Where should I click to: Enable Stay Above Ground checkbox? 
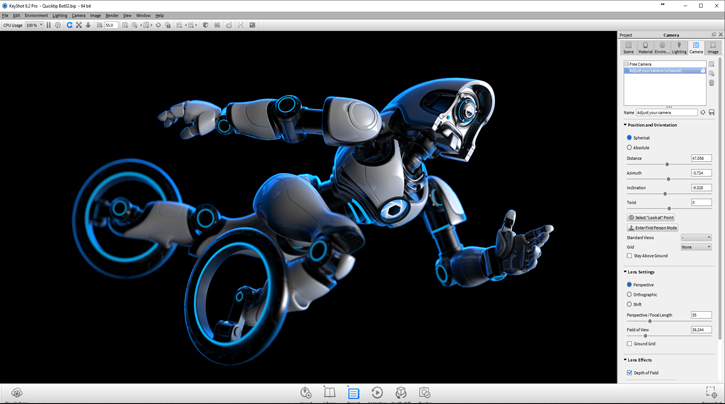point(629,256)
